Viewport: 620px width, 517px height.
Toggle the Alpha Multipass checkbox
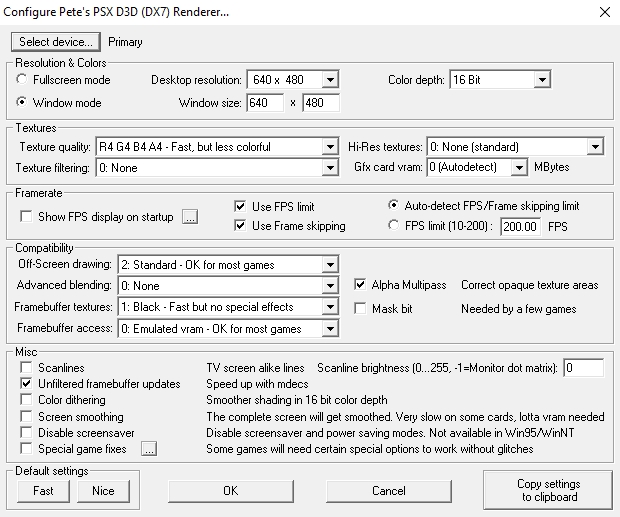360,285
